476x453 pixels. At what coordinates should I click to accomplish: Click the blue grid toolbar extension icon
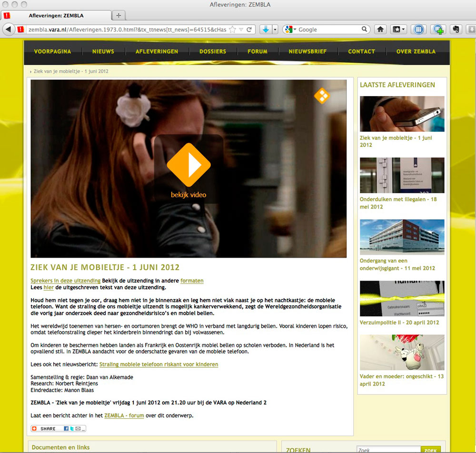(x=418, y=30)
